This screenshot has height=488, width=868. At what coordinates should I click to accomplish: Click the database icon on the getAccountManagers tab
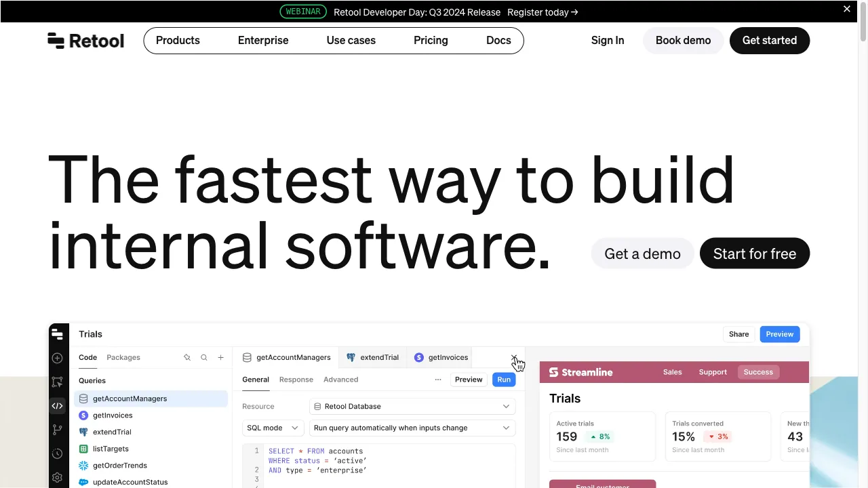click(x=248, y=357)
